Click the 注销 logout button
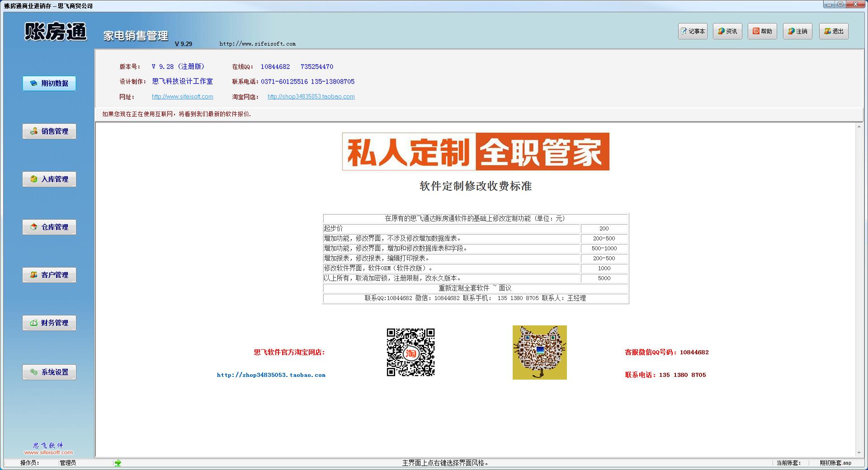This screenshot has width=868, height=470. tap(797, 31)
